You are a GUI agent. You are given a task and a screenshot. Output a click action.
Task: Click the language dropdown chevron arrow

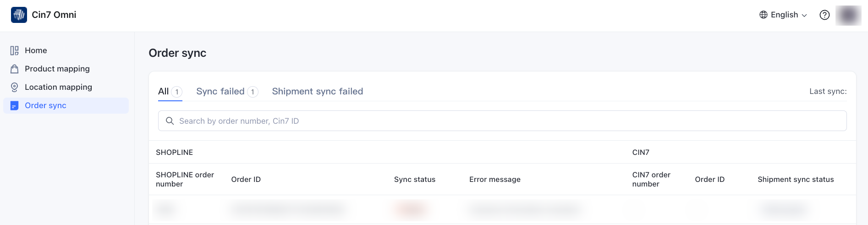click(x=804, y=15)
